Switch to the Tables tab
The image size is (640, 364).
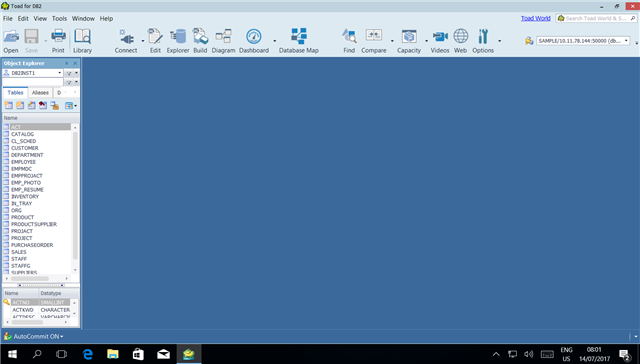pyautogui.click(x=16, y=93)
